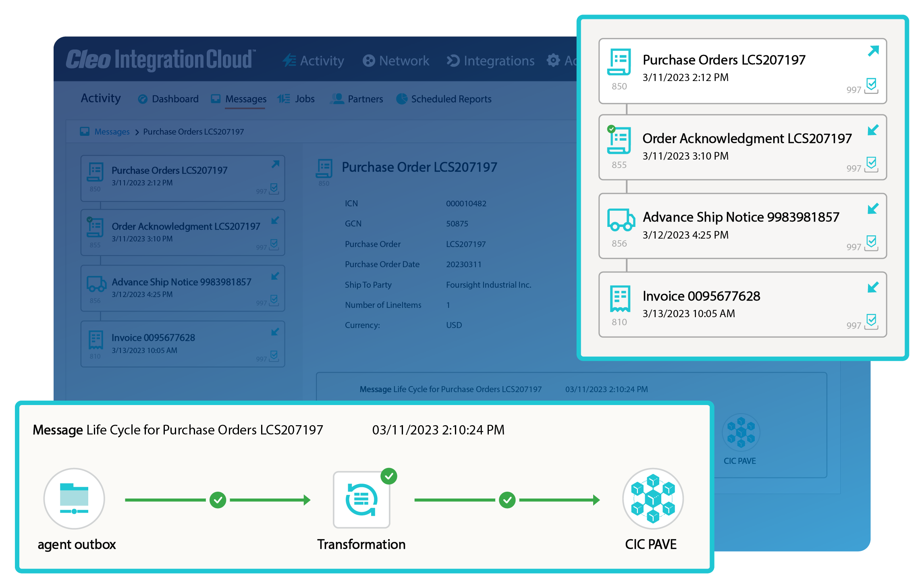
Task: Click the 855 document icon in highlighted Order Acknowledgment card
Action: pyautogui.click(x=619, y=140)
